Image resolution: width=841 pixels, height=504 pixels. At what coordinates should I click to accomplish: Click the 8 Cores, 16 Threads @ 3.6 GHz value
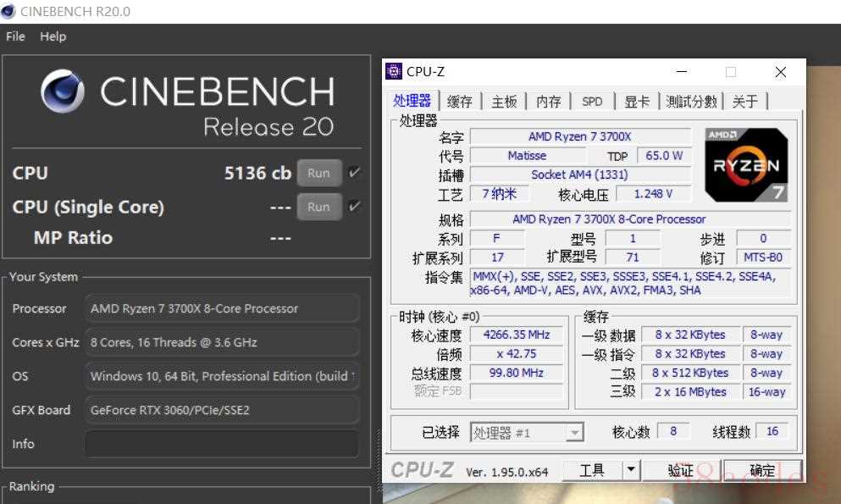(x=222, y=342)
